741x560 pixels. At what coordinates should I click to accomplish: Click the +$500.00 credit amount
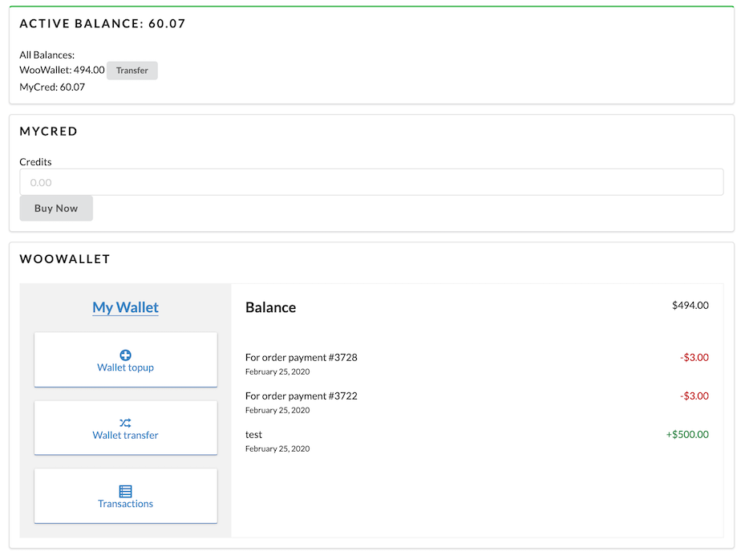click(686, 435)
